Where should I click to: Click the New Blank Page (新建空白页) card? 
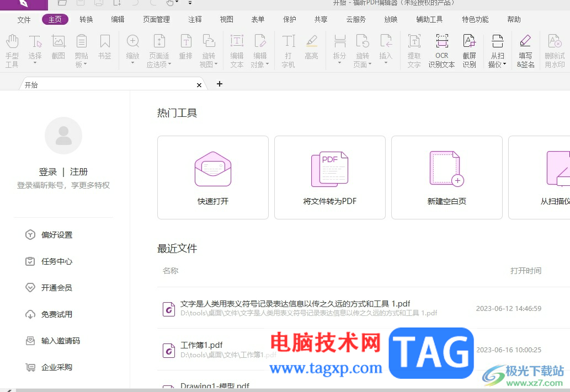tap(447, 178)
